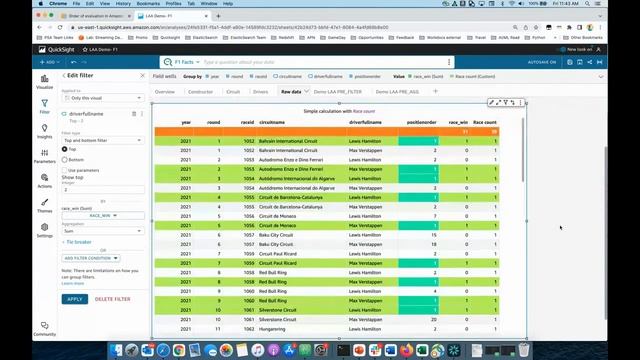Open the Filter panel in the sidebar
Screen dimensions: 640x360
(x=44, y=107)
